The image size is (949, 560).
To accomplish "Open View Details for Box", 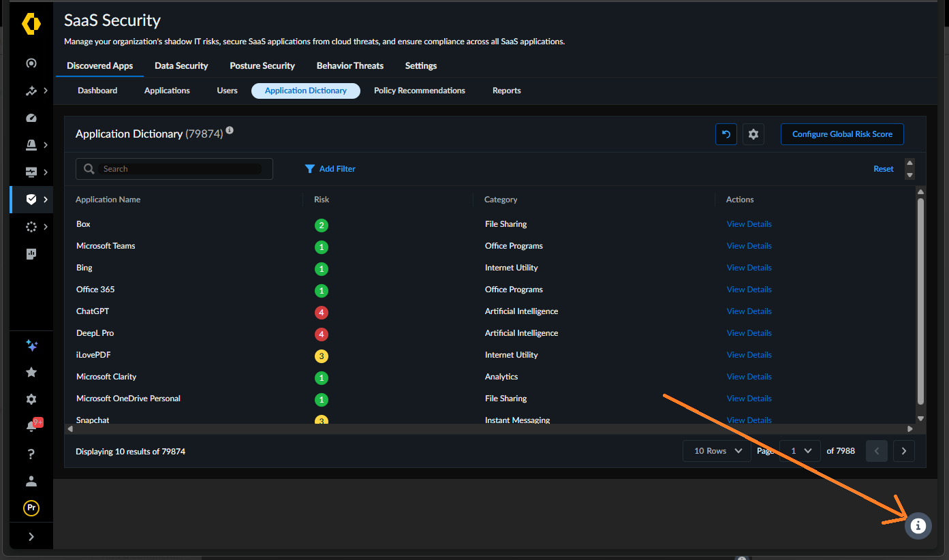I will click(749, 224).
